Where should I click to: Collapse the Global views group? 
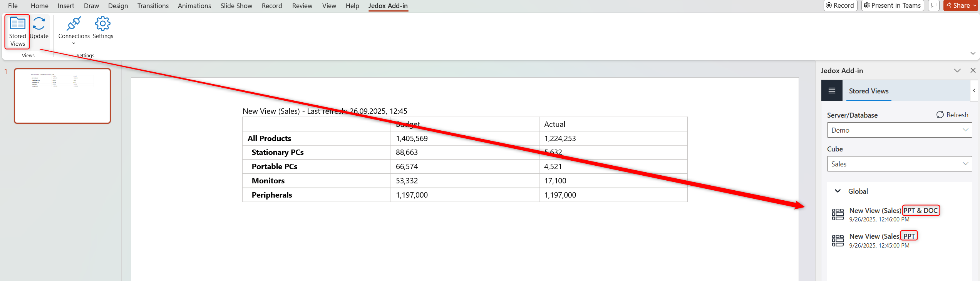point(838,191)
